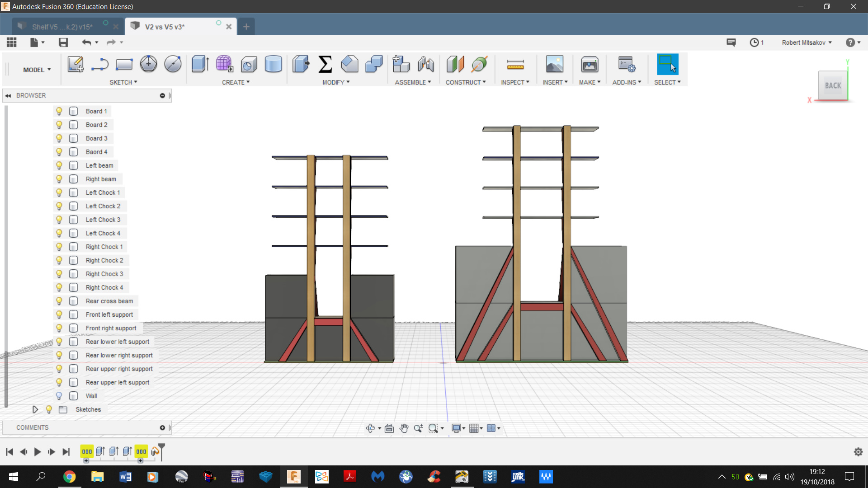Select the Line sketch tool

coord(99,64)
